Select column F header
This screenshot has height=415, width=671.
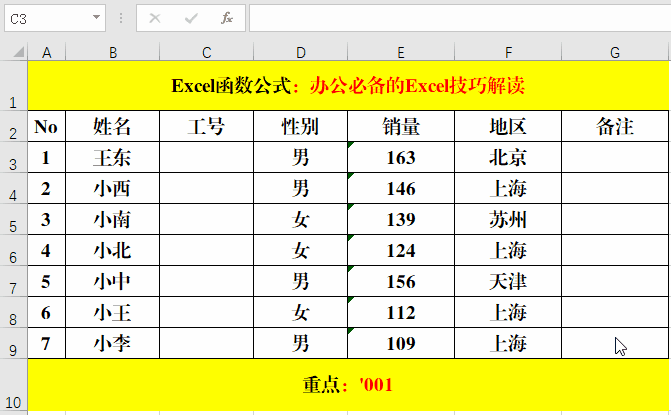pyautogui.click(x=508, y=53)
